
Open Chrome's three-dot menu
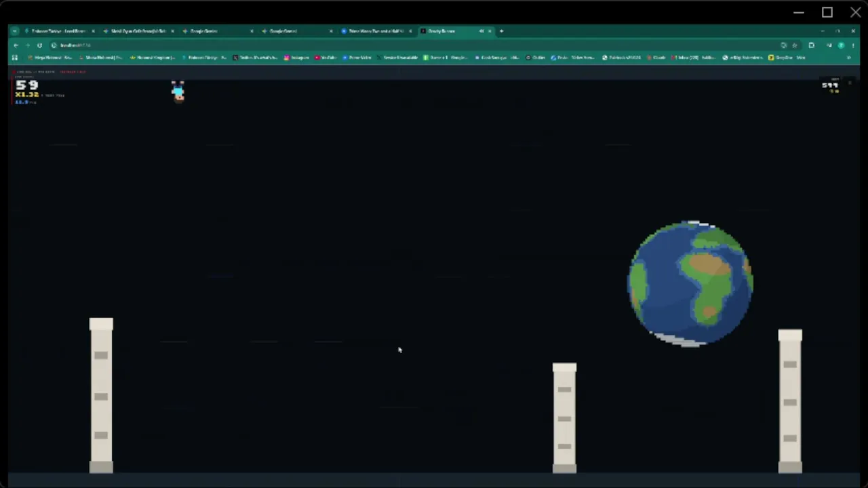852,45
